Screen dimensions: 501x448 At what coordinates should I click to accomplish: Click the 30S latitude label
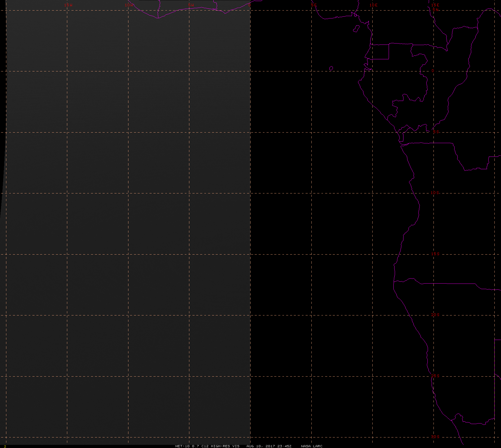coord(435,437)
